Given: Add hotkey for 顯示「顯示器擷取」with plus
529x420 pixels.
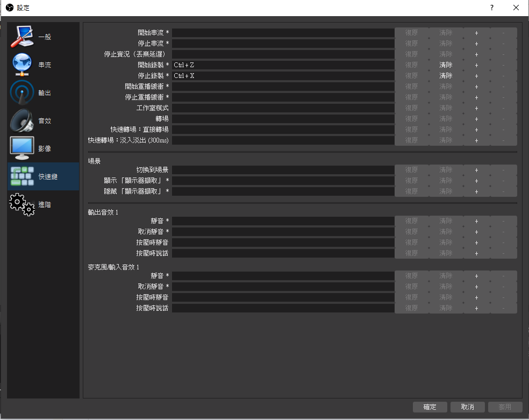Looking at the screenshot, I should pyautogui.click(x=476, y=181).
